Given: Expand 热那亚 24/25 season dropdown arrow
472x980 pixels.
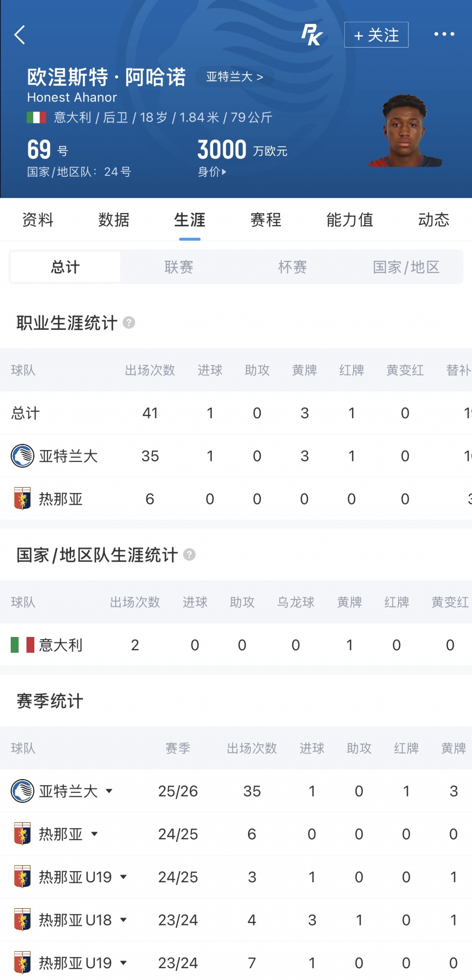Looking at the screenshot, I should tap(94, 834).
